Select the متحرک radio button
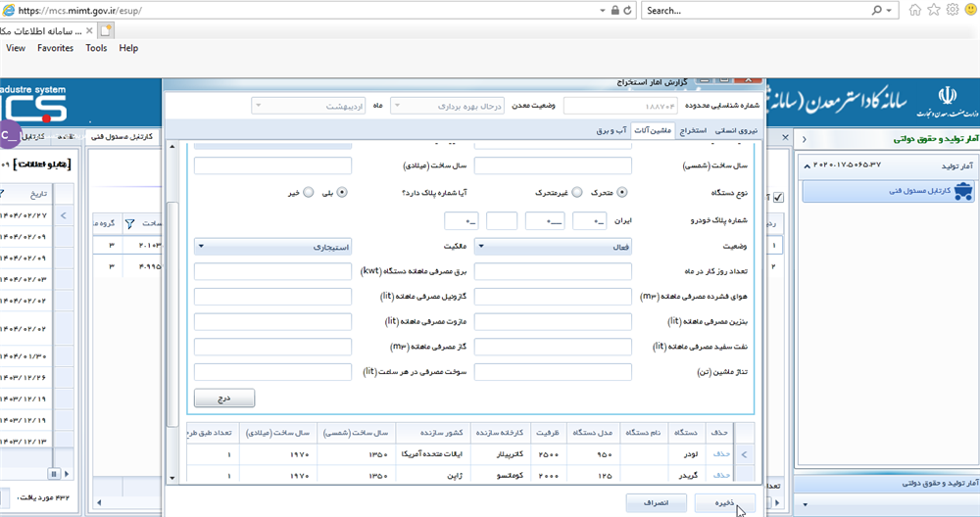The width and height of the screenshot is (980, 517). [622, 192]
